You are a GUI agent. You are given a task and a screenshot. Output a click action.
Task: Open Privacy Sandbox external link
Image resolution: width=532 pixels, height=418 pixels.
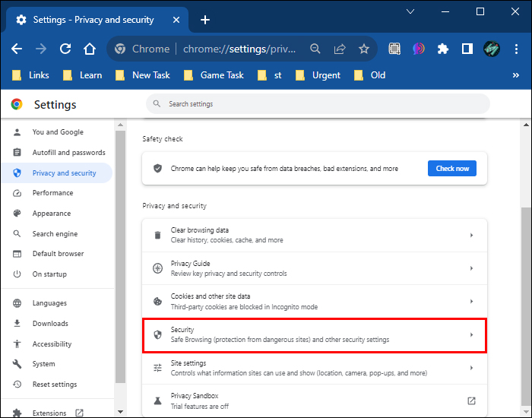(x=471, y=401)
